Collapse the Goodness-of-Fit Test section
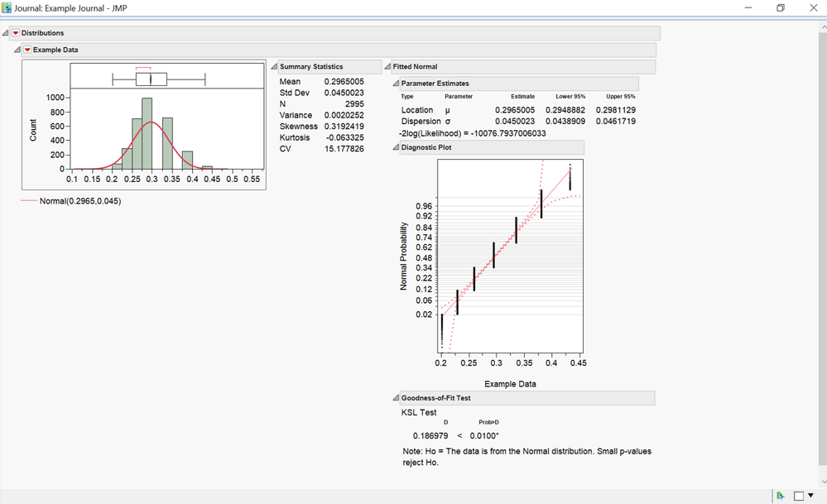The height and width of the screenshot is (504, 827). click(396, 397)
